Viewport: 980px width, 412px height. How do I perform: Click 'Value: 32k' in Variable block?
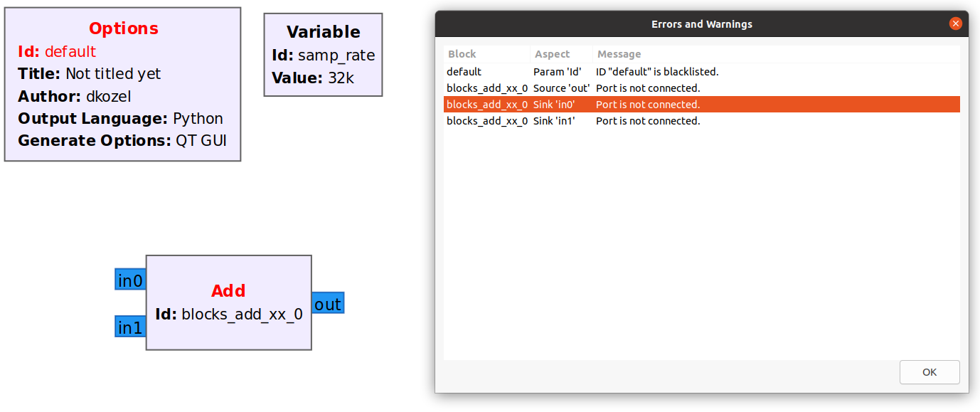point(313,78)
